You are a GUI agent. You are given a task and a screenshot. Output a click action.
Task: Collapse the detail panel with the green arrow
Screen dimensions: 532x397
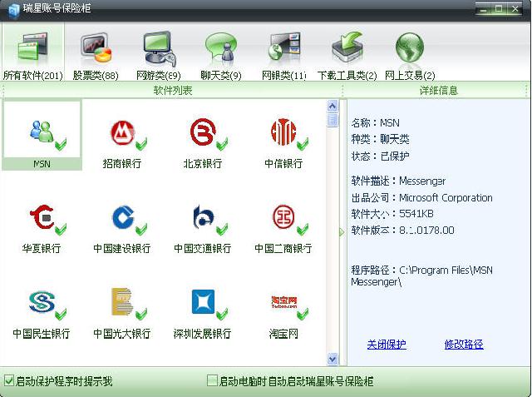342,232
